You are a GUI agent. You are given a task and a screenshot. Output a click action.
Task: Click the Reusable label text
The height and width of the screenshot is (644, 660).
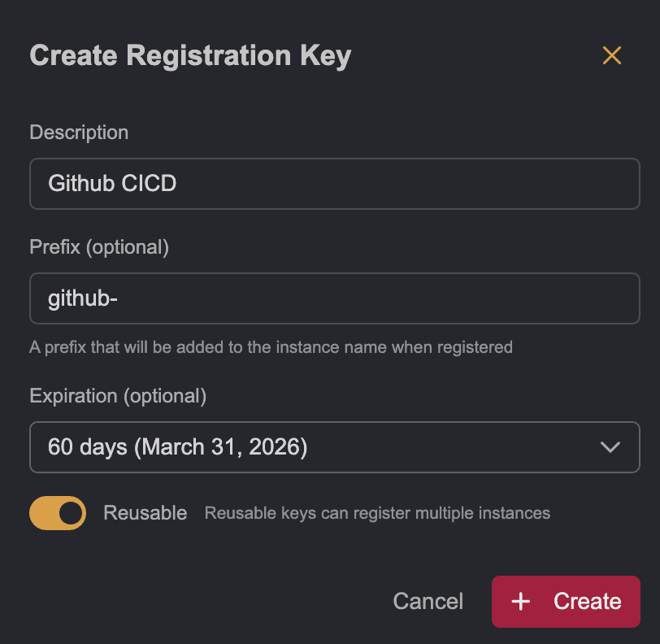point(145,513)
